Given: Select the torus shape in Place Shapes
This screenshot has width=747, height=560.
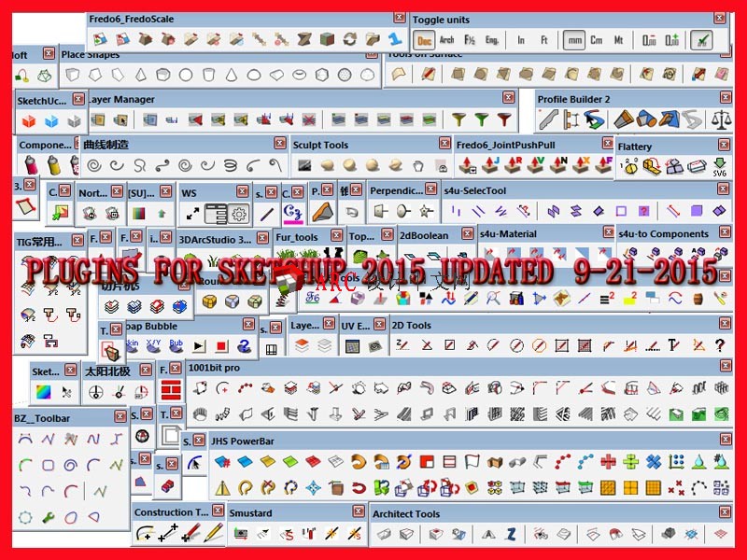Looking at the screenshot, I should [299, 75].
